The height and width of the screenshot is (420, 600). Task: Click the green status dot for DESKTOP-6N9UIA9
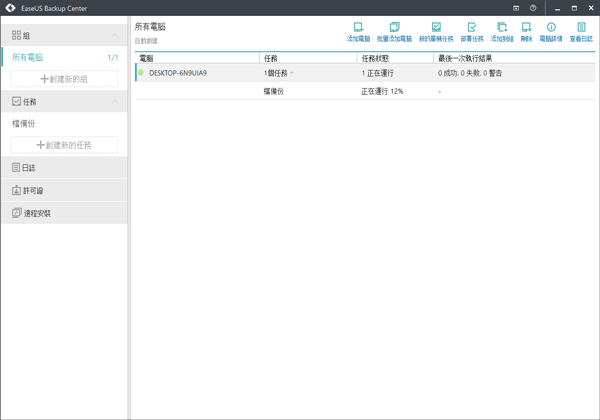pyautogui.click(x=141, y=73)
